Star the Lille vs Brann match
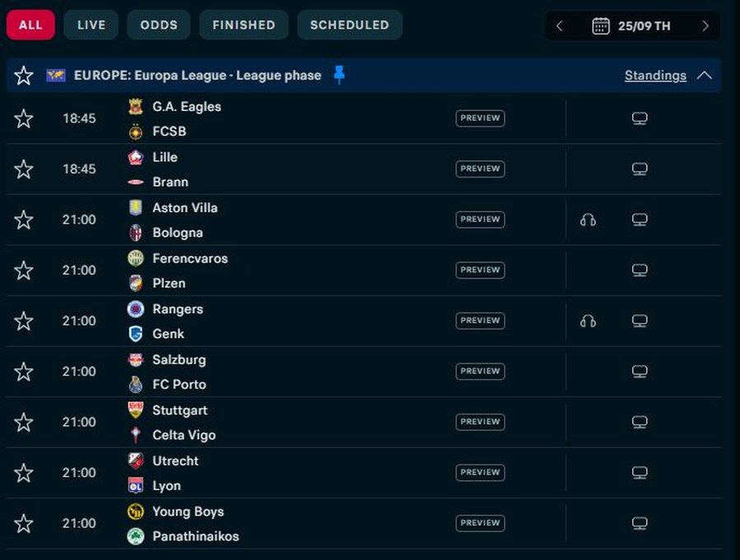Viewport: 740px width, 560px height. pyautogui.click(x=24, y=169)
